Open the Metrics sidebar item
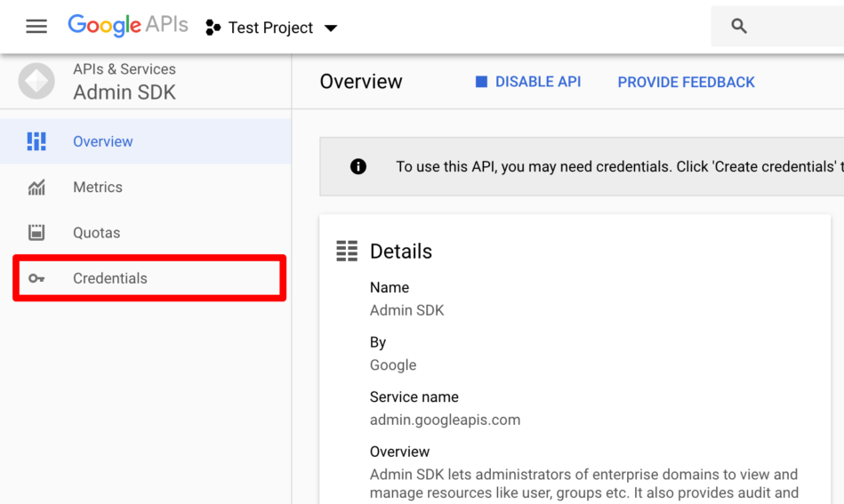The image size is (844, 504). (145, 188)
